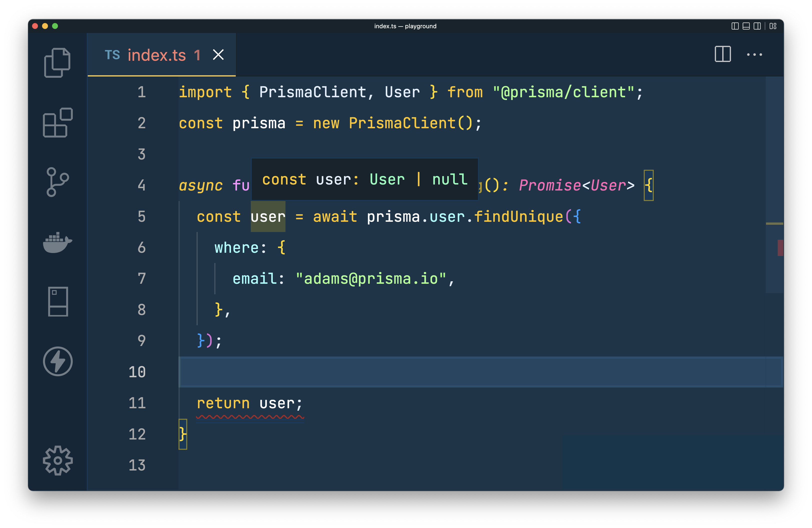Open the lightning bolt sidebar view
This screenshot has height=528, width=812.
coord(57,361)
